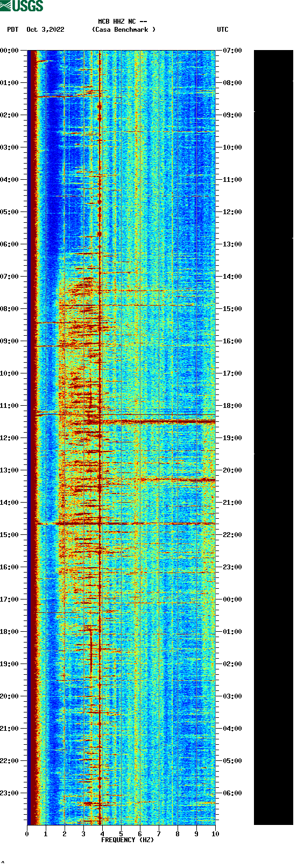Click the FREQUENCY (HZ) axis label
Viewport: 297px width, 868px height.
pos(128,840)
